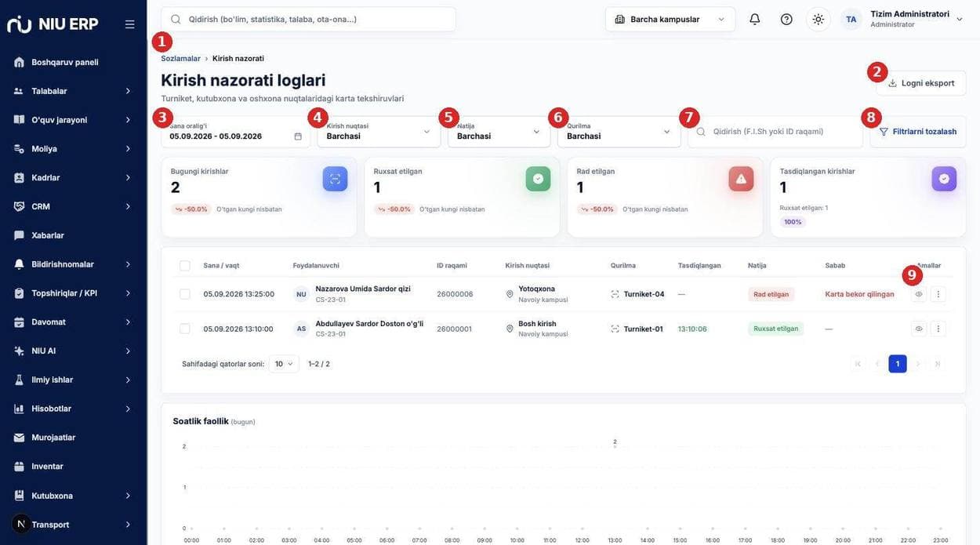Check the Abdullayev Sardor row checkbox
Viewport: 980px width, 545px height.
185,329
